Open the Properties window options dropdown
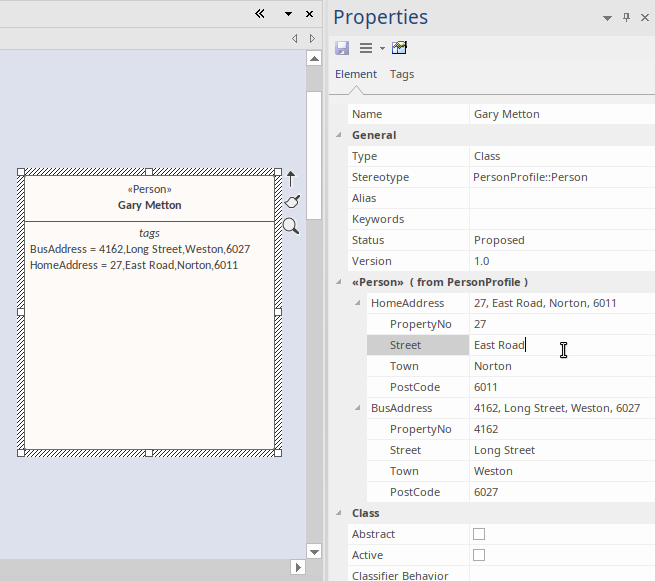Viewport: 655px width, 581px height. 607,18
